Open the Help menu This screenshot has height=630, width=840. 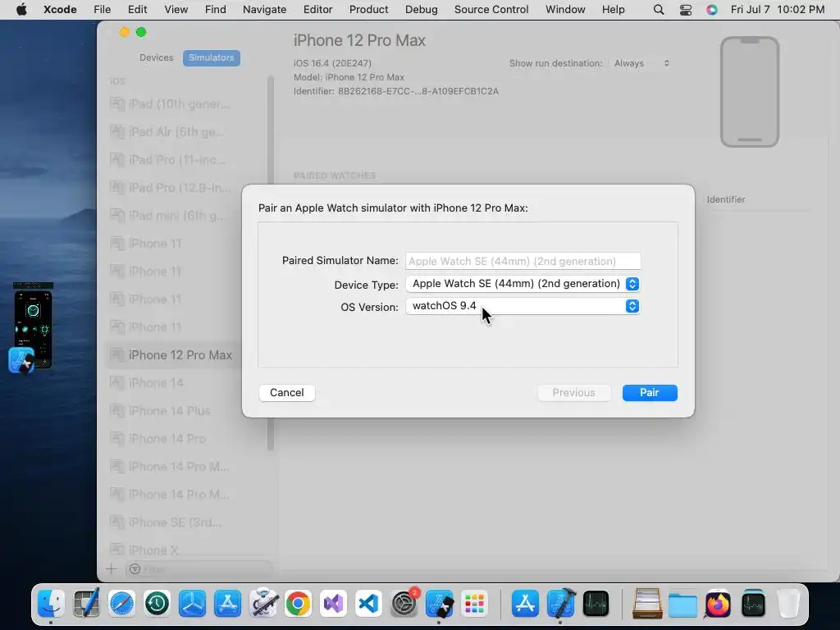pos(613,10)
